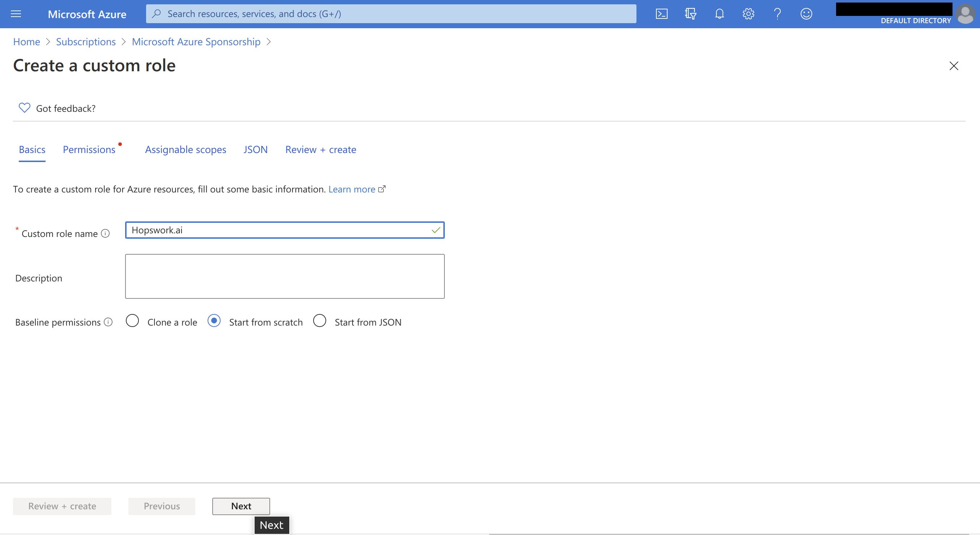Open Directory and subscription filter icon
Screen dimensions: 980x535
click(690, 14)
